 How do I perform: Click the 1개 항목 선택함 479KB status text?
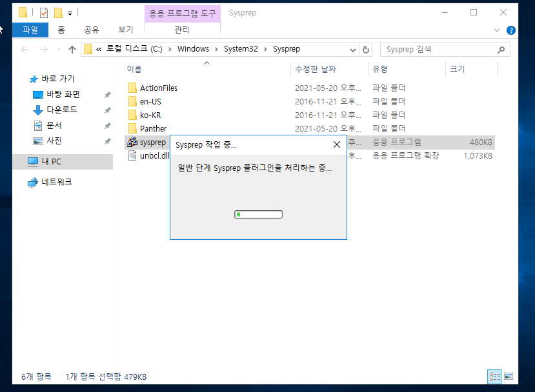tap(106, 377)
